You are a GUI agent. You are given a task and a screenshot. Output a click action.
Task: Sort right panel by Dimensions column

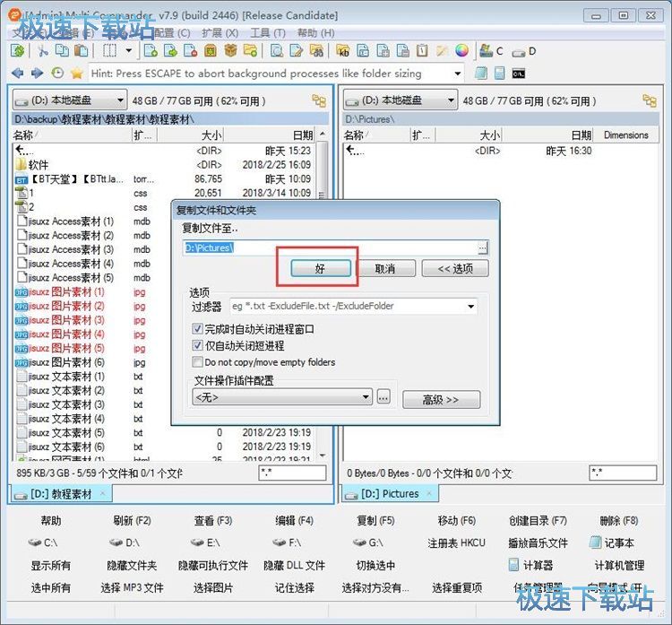[625, 135]
